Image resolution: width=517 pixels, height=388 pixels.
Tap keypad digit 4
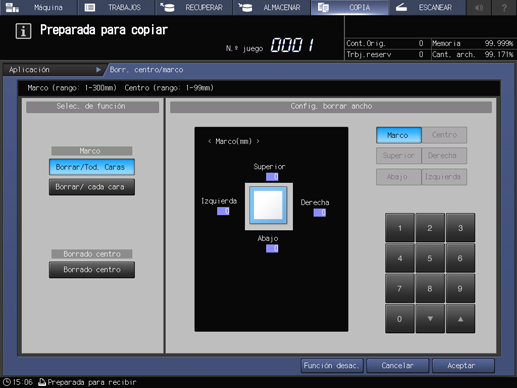click(400, 258)
